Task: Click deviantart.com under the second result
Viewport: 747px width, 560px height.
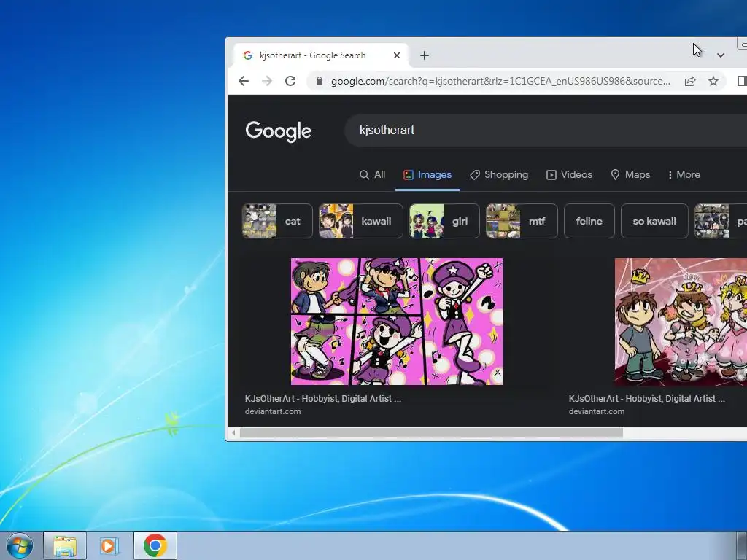Action: pos(597,411)
